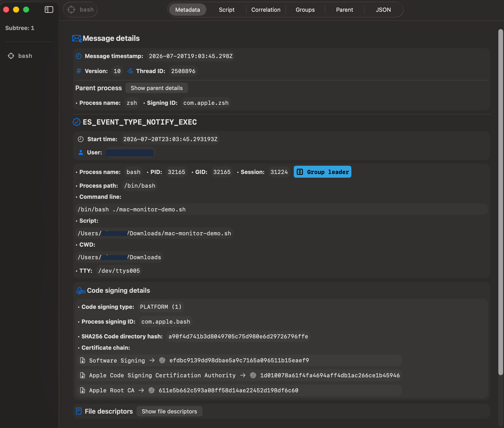Click PID value 32165
The width and height of the screenshot is (504, 428).
click(177, 172)
